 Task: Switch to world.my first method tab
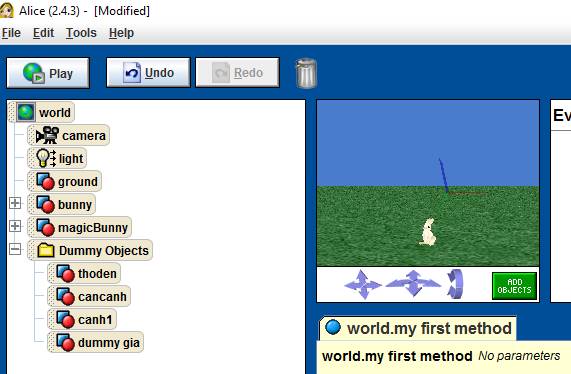tap(418, 328)
